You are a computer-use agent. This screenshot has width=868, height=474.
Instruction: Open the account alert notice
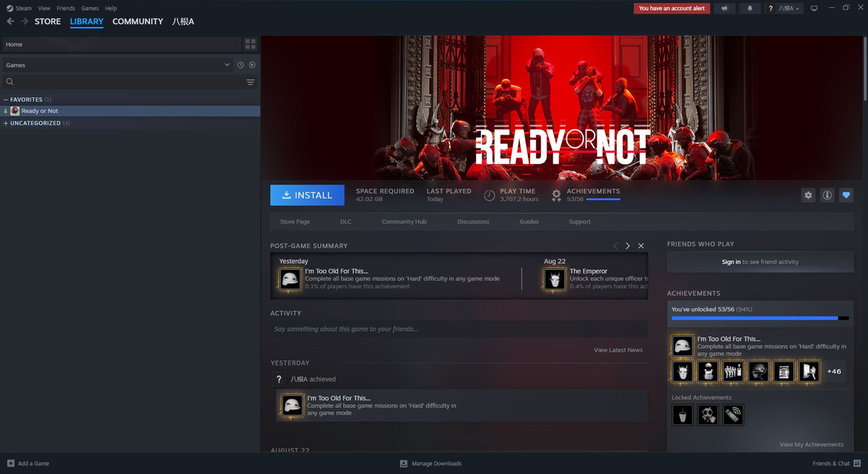pos(672,8)
